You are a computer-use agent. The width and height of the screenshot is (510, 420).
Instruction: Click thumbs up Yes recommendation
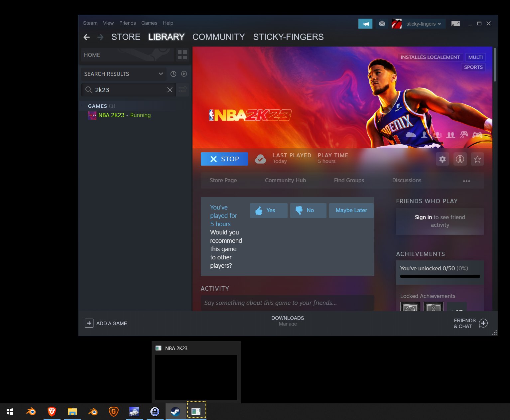click(269, 210)
